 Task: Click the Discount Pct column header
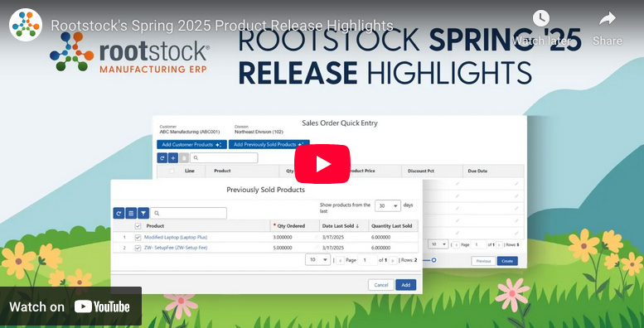pyautogui.click(x=421, y=171)
